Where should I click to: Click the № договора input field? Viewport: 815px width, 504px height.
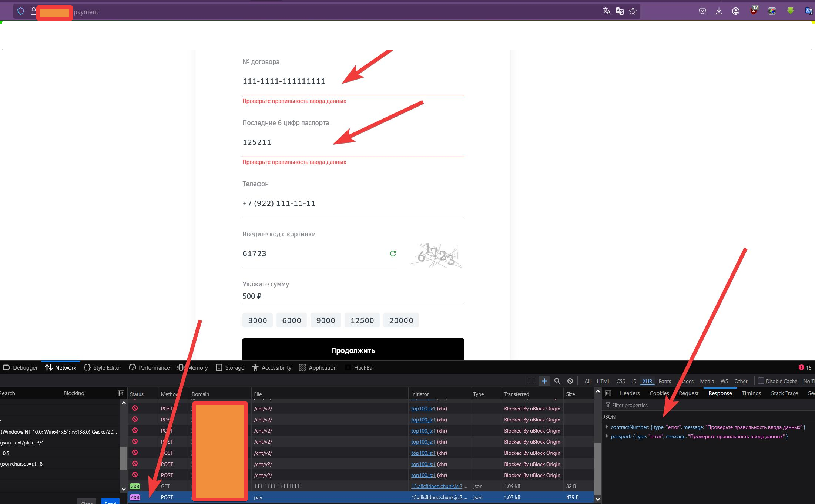pos(353,81)
